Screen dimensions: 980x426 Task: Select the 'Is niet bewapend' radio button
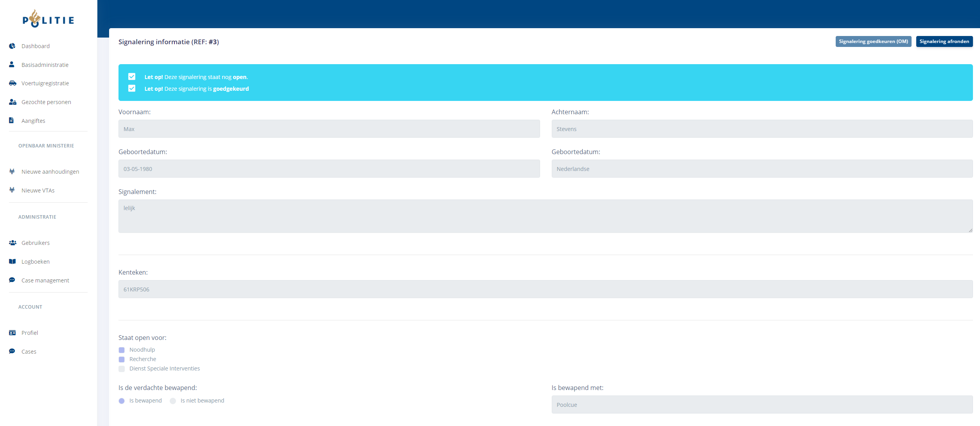coord(173,401)
